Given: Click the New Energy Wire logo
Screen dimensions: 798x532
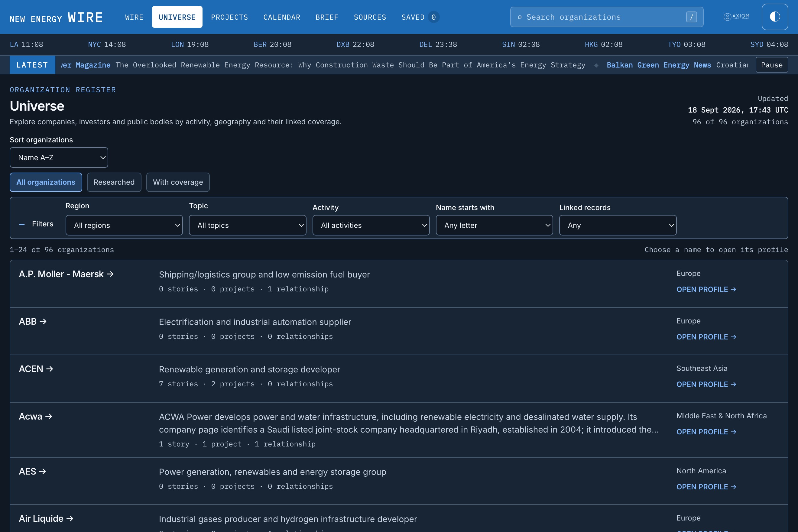Looking at the screenshot, I should 56,17.
